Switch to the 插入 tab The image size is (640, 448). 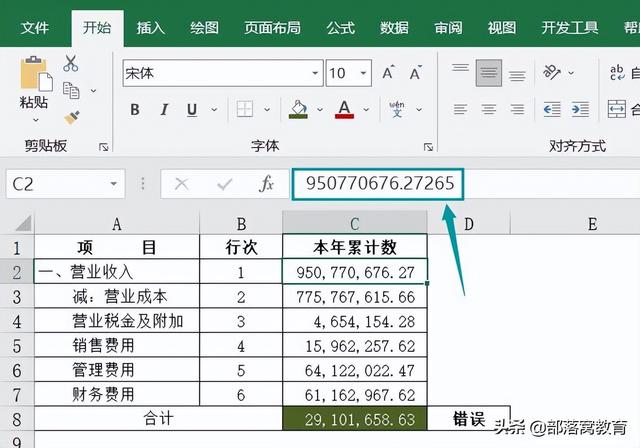pos(151,28)
